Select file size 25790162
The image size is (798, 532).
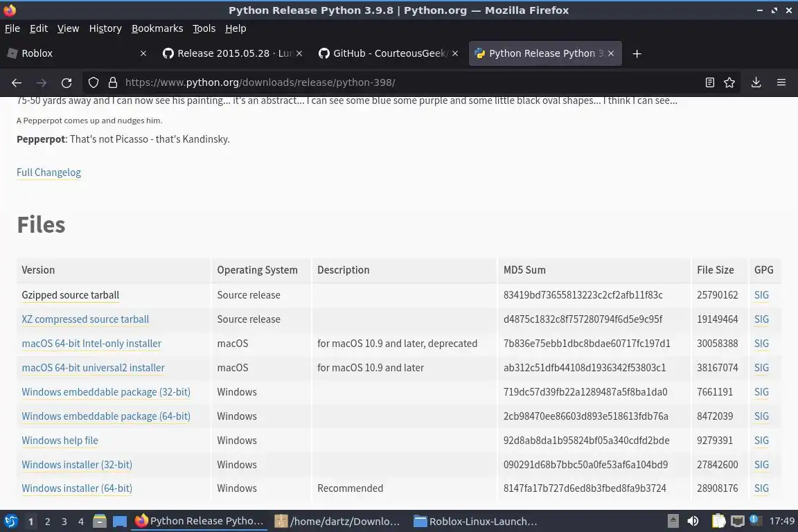[717, 295]
